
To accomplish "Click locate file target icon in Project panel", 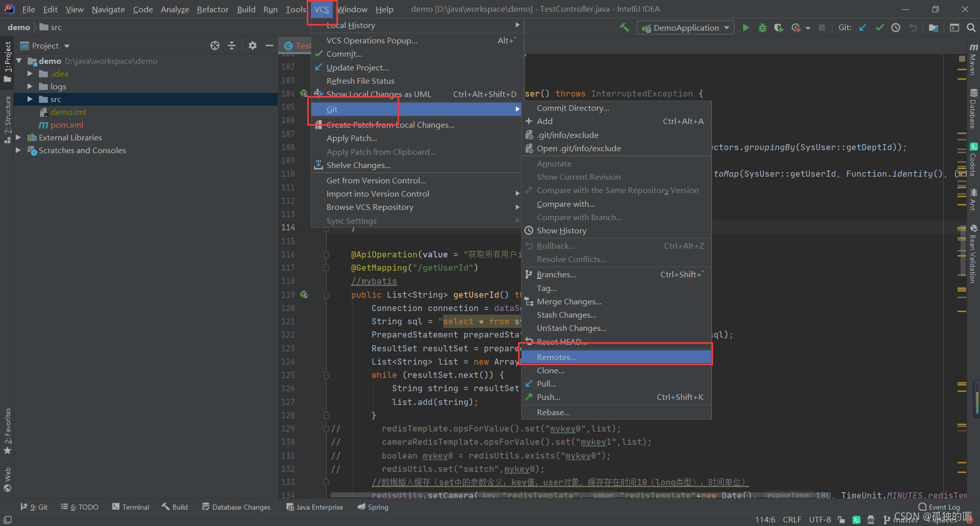I will pyautogui.click(x=215, y=45).
